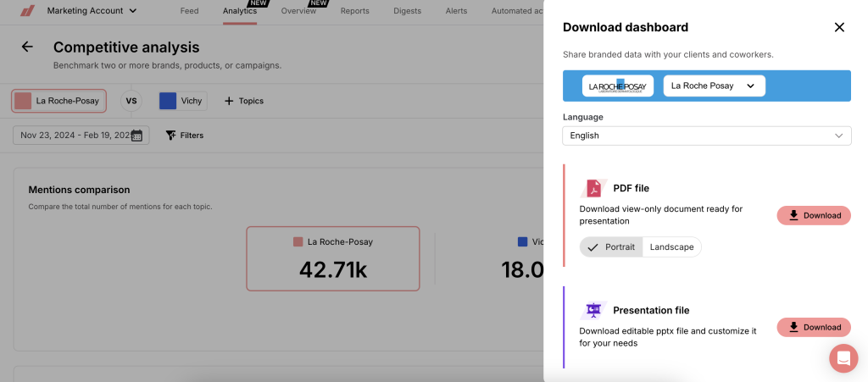Image resolution: width=868 pixels, height=382 pixels.
Task: Download the PDF file
Action: click(x=814, y=216)
